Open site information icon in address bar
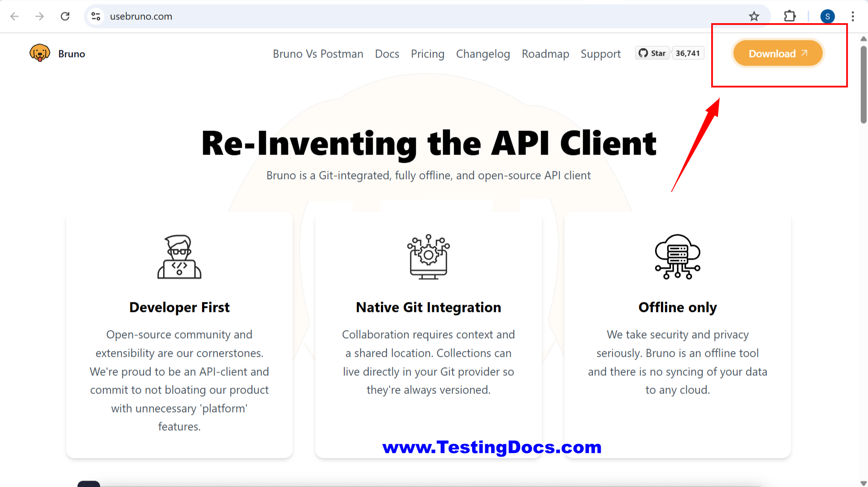The height and width of the screenshot is (487, 868). (x=96, y=16)
